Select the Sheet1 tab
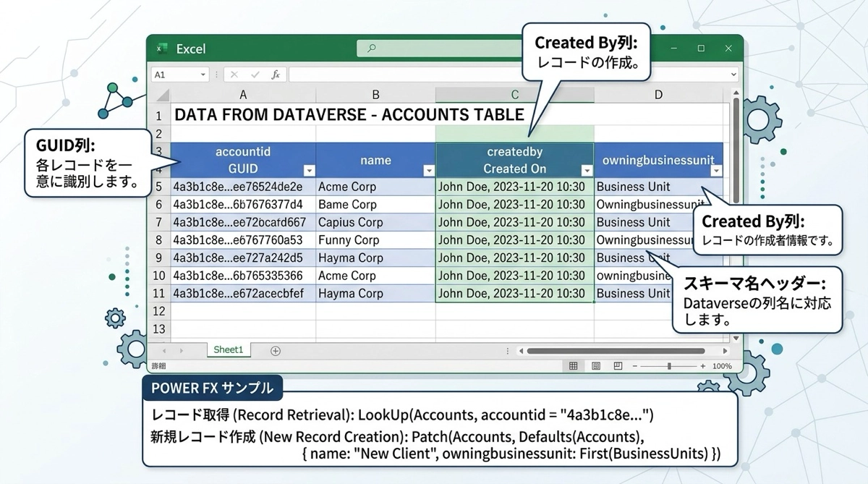 [x=228, y=350]
